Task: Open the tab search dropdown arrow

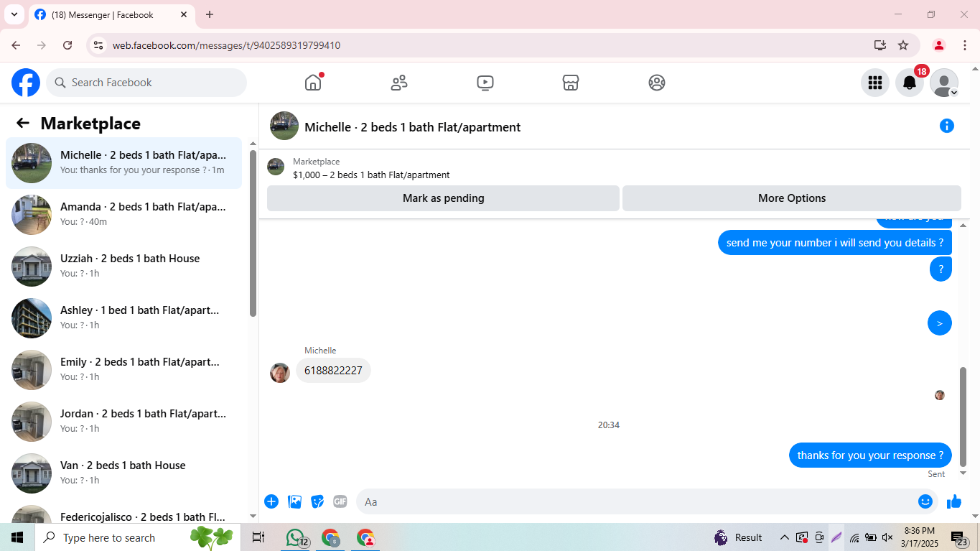Action: [x=14, y=14]
